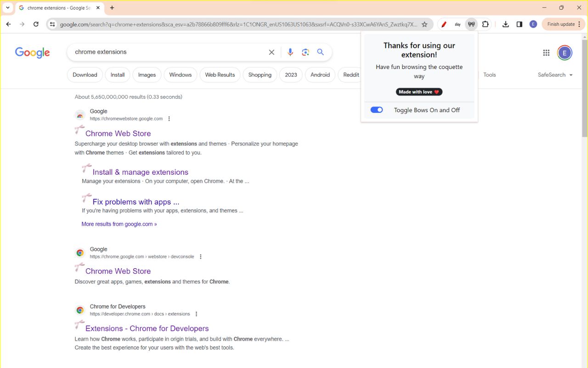Image resolution: width=588 pixels, height=368 pixels.
Task: Click the 'Toggle Bows On and Off' label
Action: tap(427, 110)
